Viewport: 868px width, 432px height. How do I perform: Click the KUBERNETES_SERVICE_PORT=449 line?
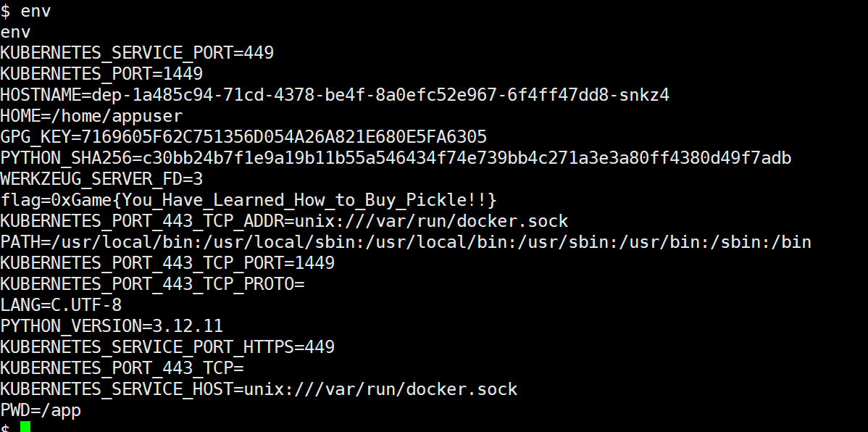point(137,53)
